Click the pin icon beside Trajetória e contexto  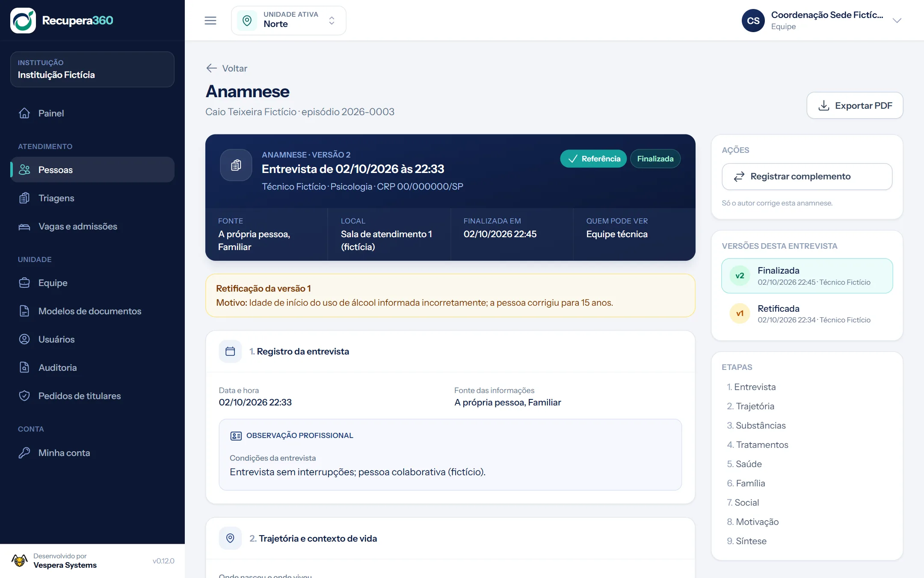(230, 538)
